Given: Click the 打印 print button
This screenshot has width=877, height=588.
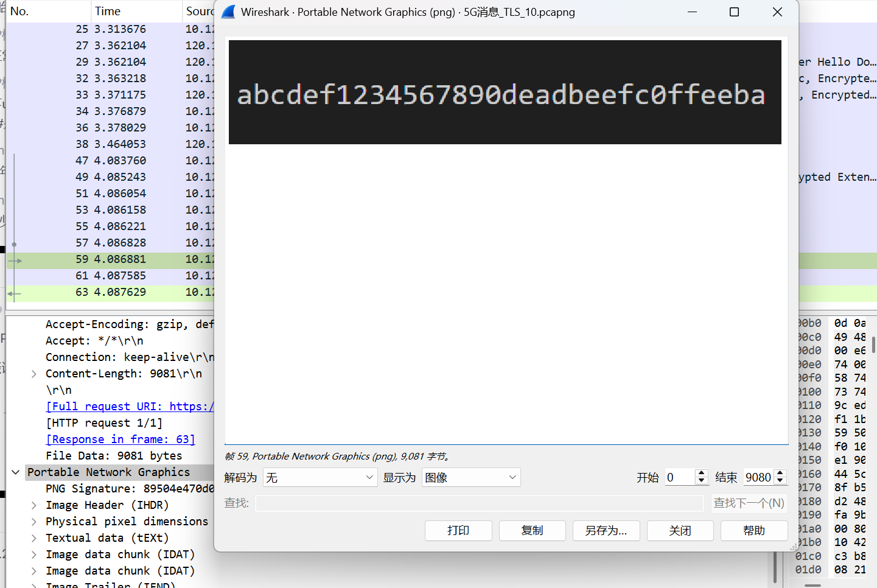Looking at the screenshot, I should (x=458, y=531).
